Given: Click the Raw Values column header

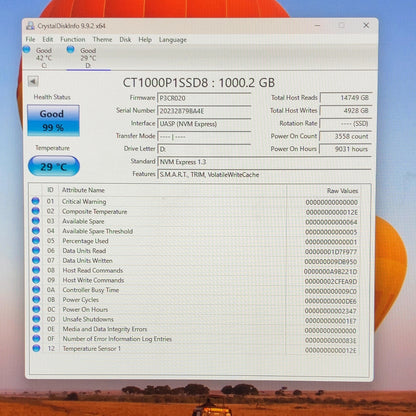Looking at the screenshot, I should tap(342, 191).
